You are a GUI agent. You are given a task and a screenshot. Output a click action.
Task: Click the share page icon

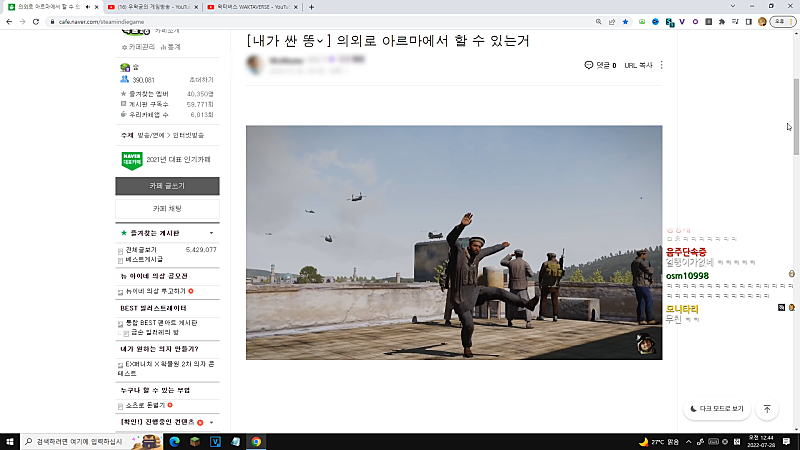tap(612, 22)
